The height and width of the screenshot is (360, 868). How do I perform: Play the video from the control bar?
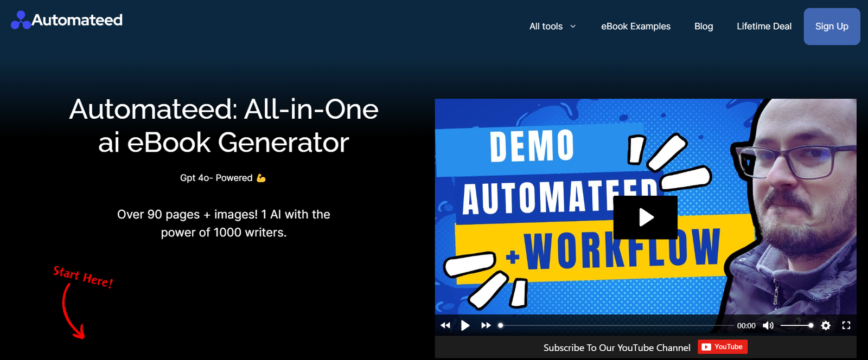coord(465,325)
